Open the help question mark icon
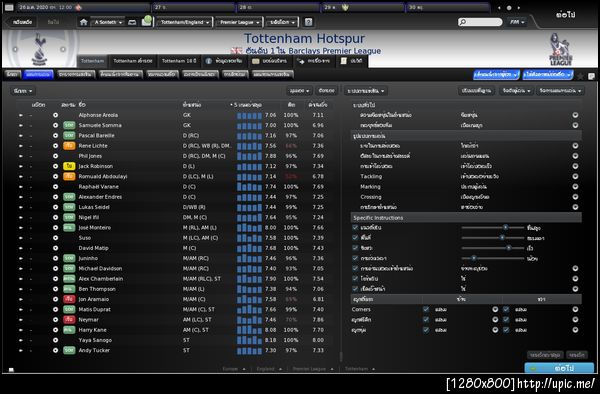The image size is (600, 394). (308, 22)
